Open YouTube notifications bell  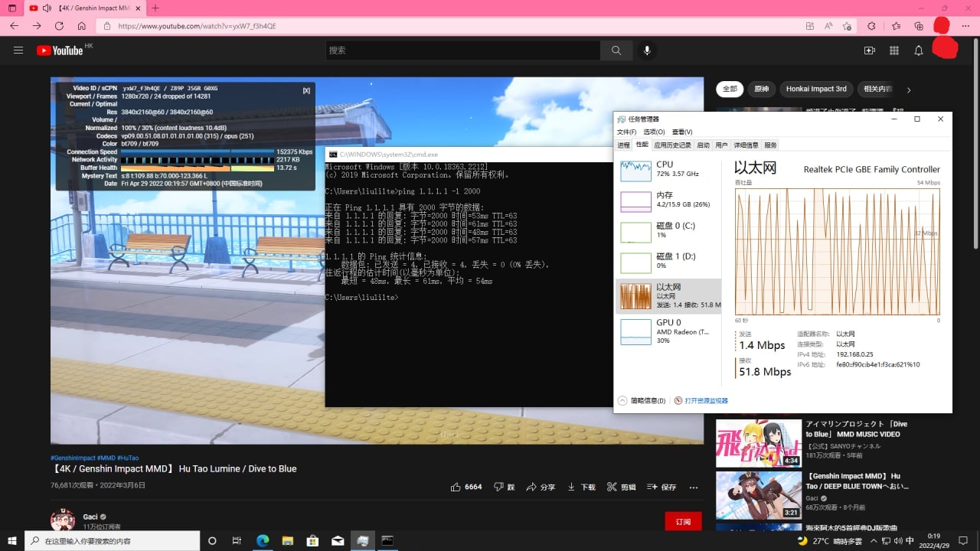918,51
